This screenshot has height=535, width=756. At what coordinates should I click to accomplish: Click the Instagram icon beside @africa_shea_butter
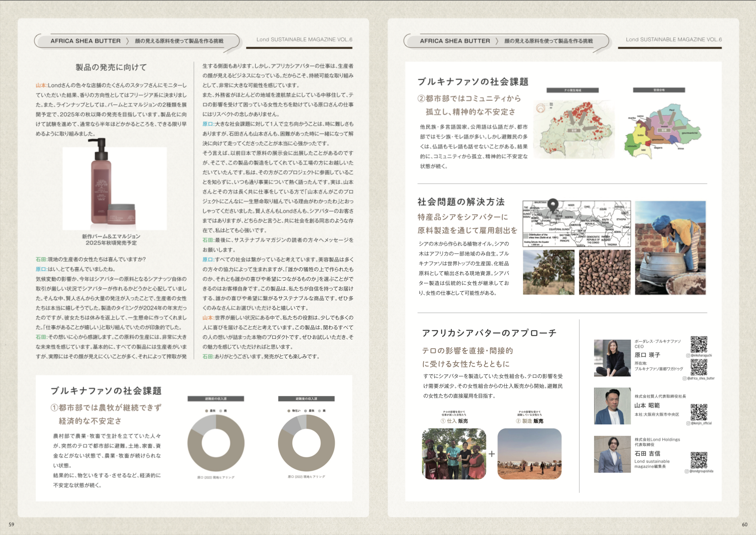point(684,378)
